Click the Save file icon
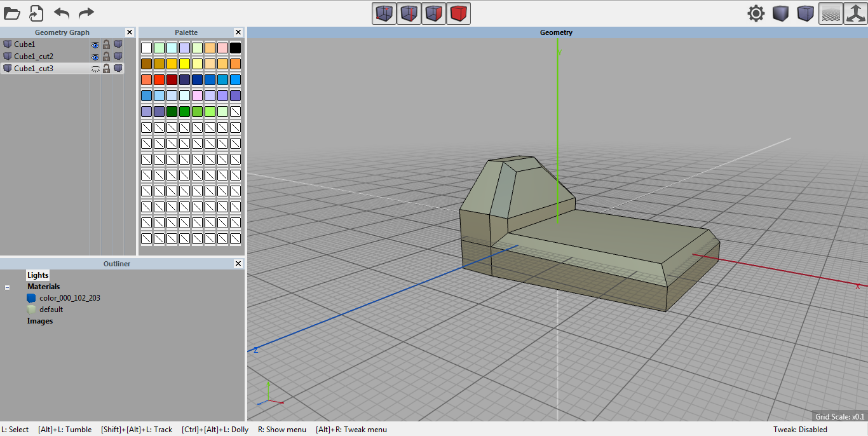868x436 pixels. (x=36, y=13)
